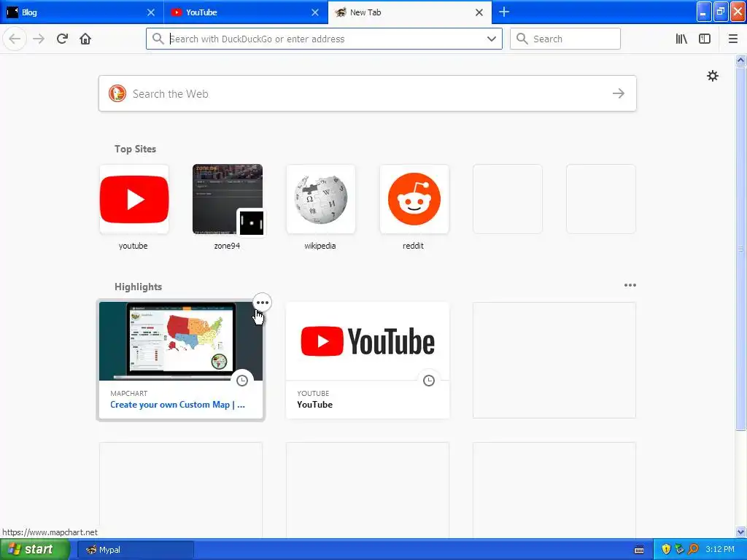Open a new tab with plus button
This screenshot has height=560, width=747.
click(503, 12)
